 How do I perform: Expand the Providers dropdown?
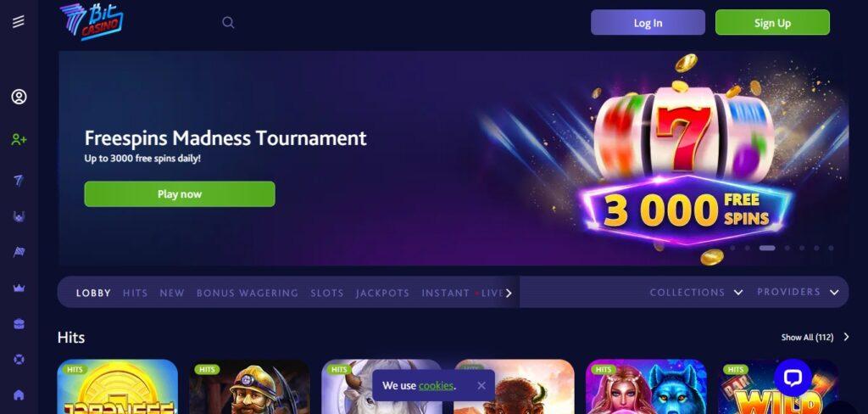(798, 292)
